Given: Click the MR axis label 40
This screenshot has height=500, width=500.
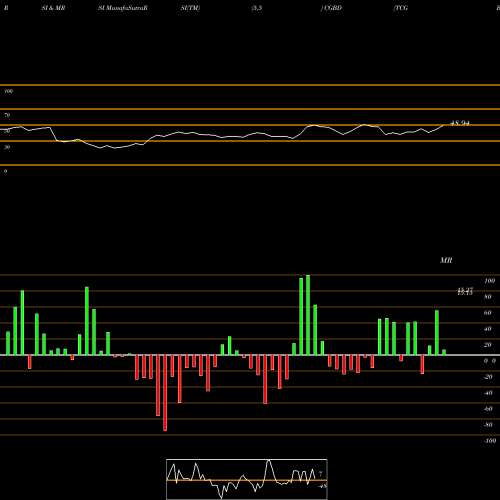Looking at the screenshot, I should [488, 329].
